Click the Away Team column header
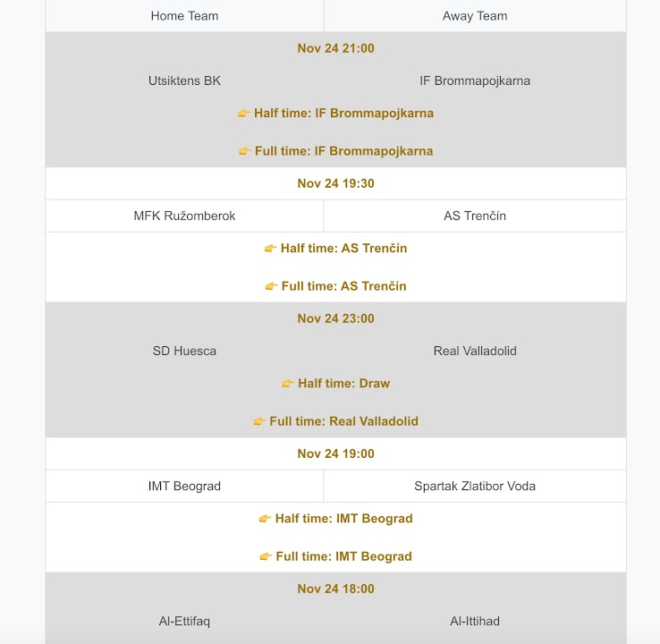The image size is (660, 644). click(x=475, y=16)
